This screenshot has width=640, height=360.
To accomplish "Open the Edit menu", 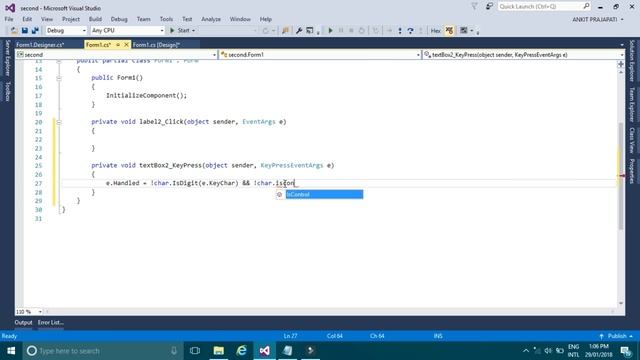I will point(27,19).
